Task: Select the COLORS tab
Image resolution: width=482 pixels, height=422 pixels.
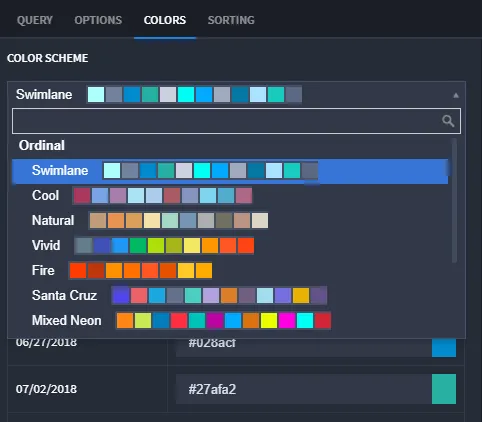Action: [165, 20]
